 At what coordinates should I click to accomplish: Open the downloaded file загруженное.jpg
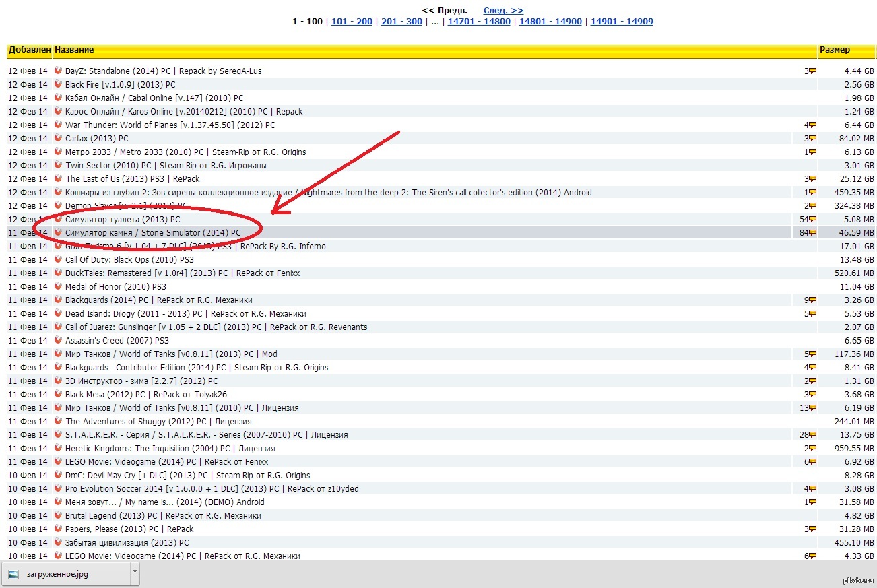pyautogui.click(x=66, y=574)
